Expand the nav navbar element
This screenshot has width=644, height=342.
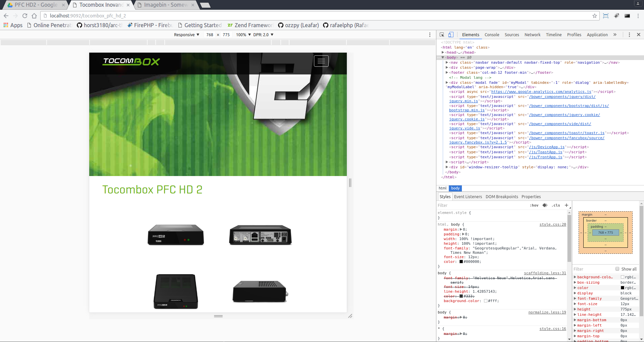(447, 62)
